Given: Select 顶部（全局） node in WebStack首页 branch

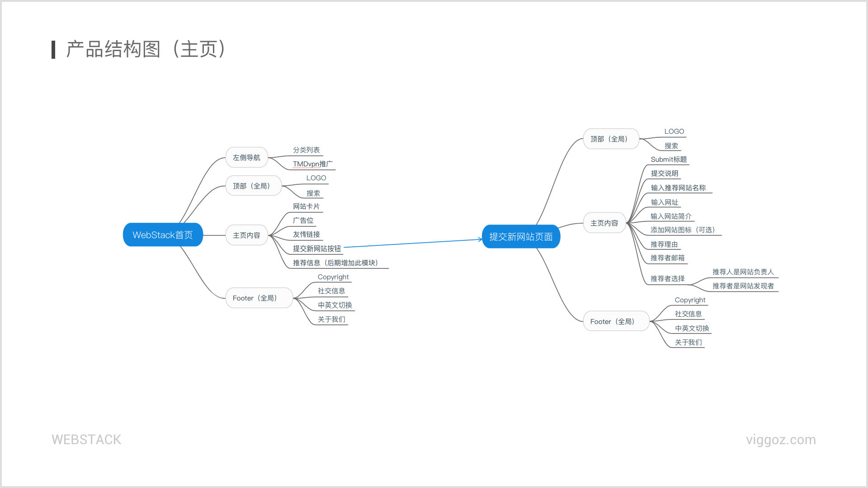Looking at the screenshot, I should point(253,186).
